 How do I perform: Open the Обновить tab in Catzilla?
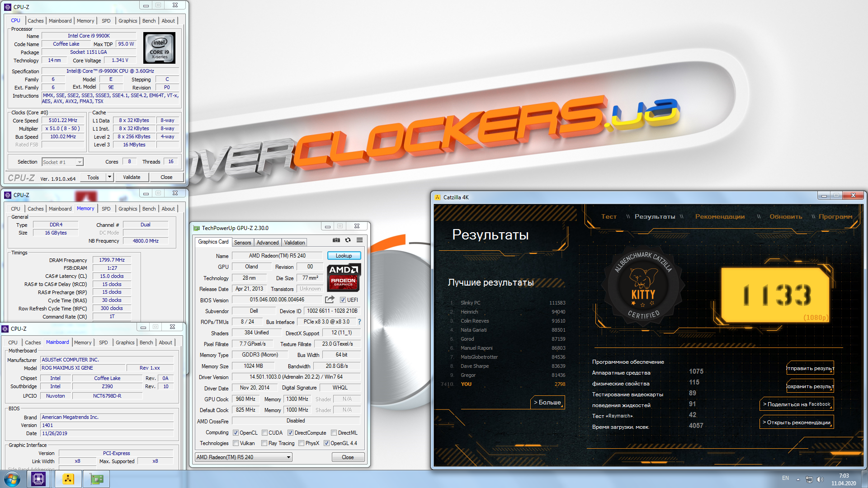coord(786,216)
